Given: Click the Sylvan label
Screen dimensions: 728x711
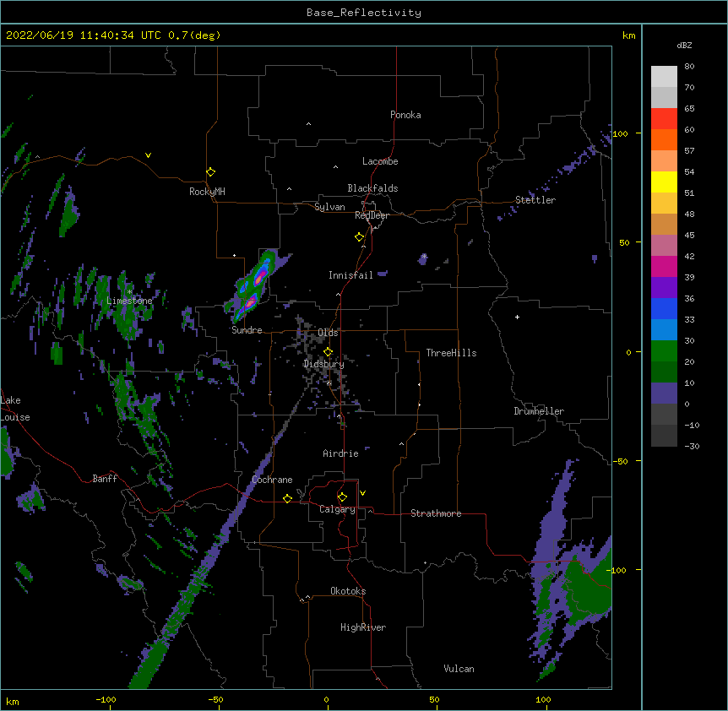Looking at the screenshot, I should 329,207.
